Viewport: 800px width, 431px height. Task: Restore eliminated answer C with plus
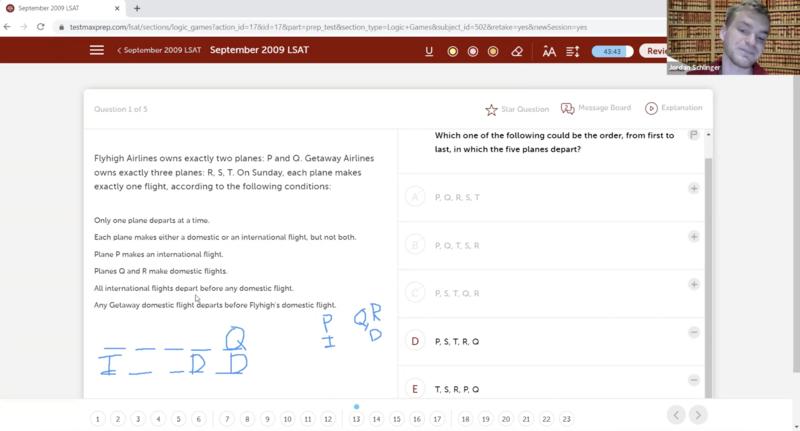693,285
